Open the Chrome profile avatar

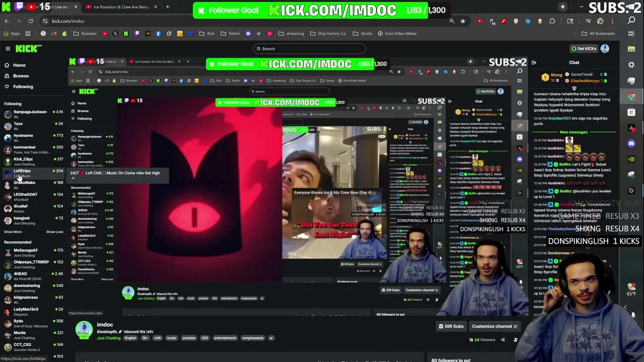coord(600,21)
